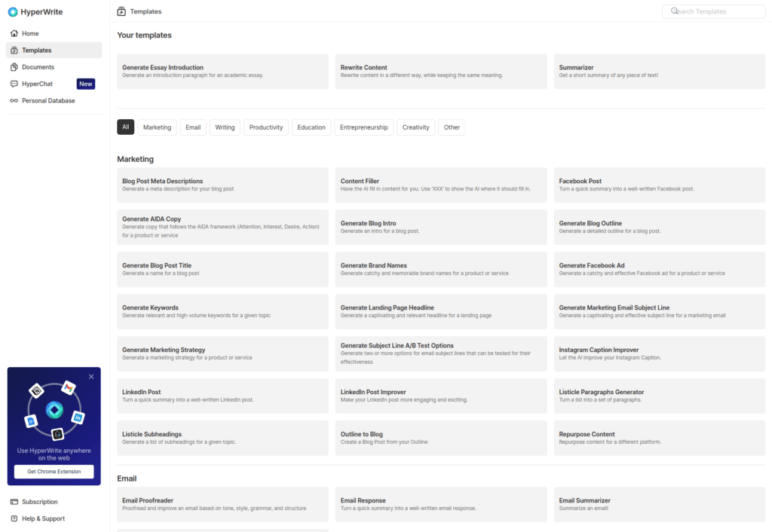Image resolution: width=772 pixels, height=532 pixels.
Task: Open the Email Proofreader template
Action: [x=222, y=504]
